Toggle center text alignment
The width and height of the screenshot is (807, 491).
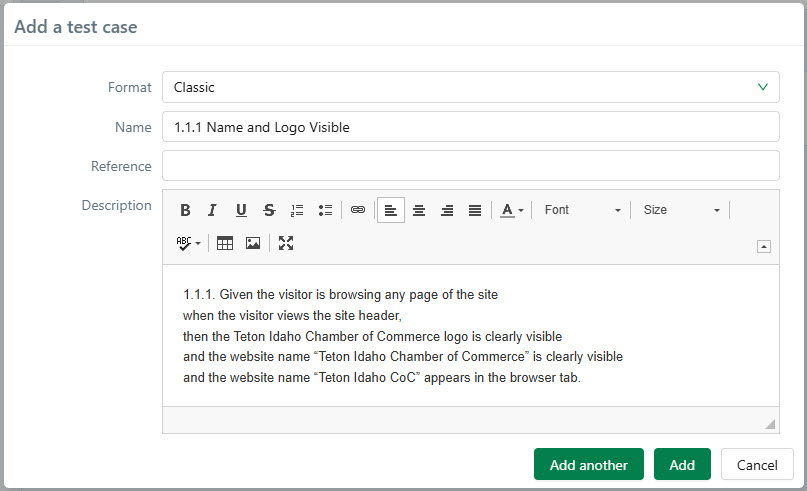point(419,210)
